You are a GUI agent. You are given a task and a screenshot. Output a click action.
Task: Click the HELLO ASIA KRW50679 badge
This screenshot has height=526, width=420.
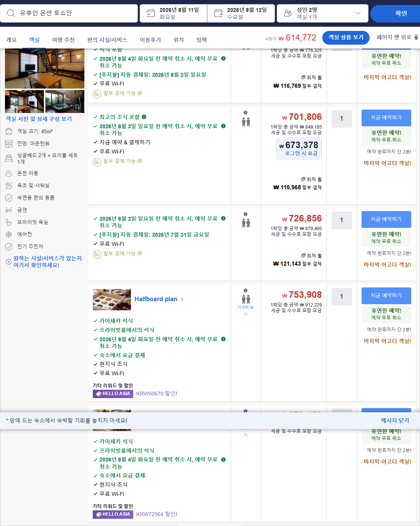(x=113, y=394)
